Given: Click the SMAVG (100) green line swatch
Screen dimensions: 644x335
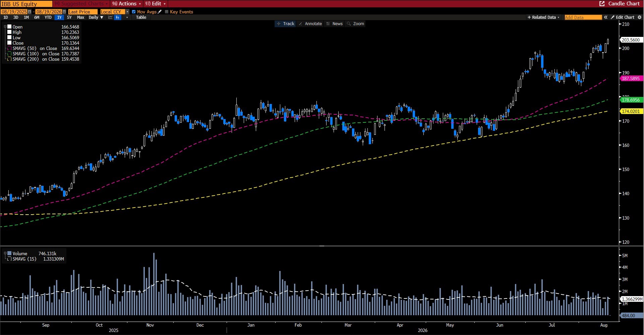Looking at the screenshot, I should pos(9,54).
